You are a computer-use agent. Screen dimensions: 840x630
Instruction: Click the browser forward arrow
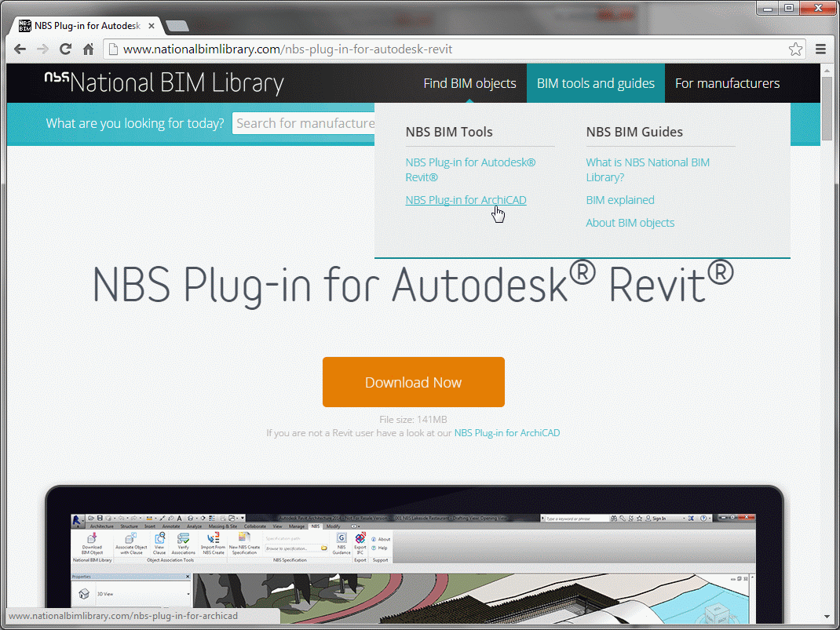(43, 49)
